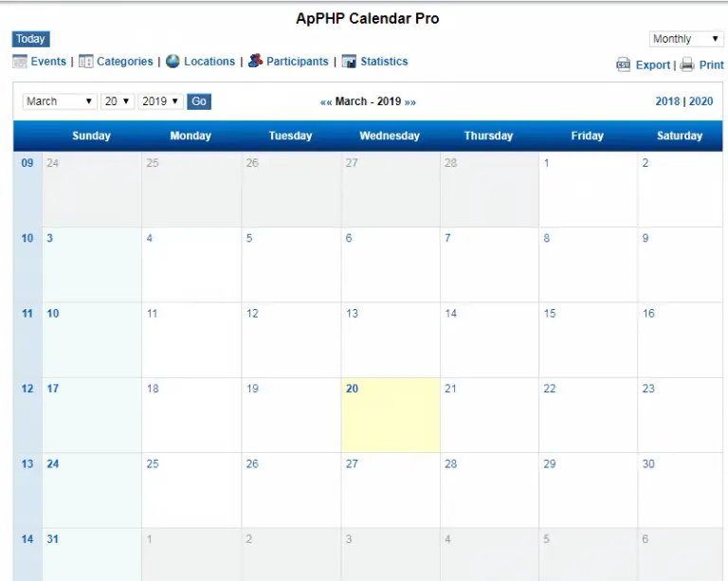The width and height of the screenshot is (728, 581).
Task: Select Saturday March 2
Action: tap(681, 190)
